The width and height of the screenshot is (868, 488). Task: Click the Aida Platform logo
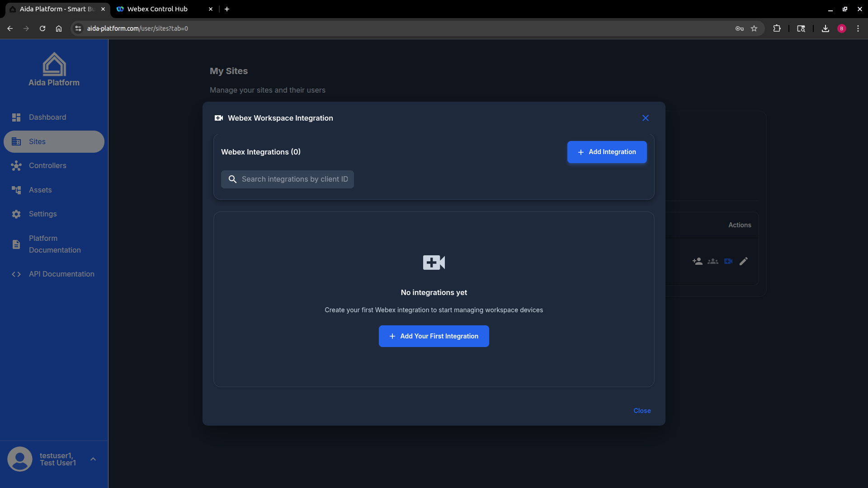pyautogui.click(x=54, y=65)
